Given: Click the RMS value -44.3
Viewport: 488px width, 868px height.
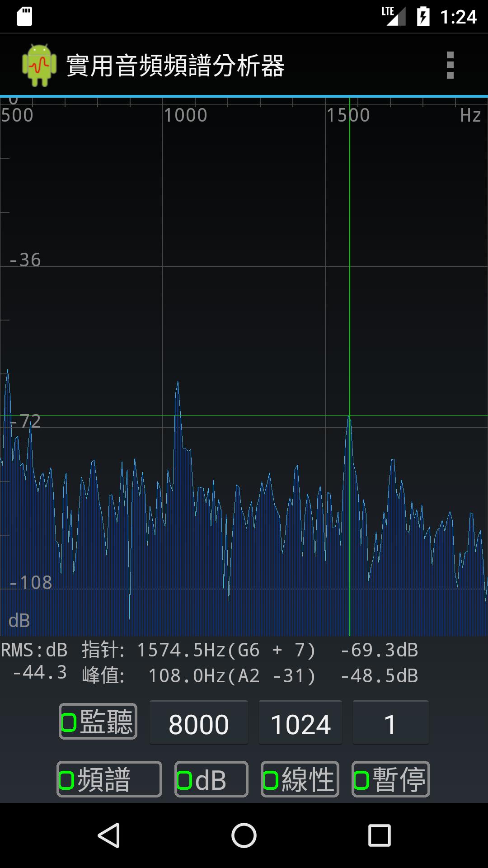Looking at the screenshot, I should pos(40,672).
